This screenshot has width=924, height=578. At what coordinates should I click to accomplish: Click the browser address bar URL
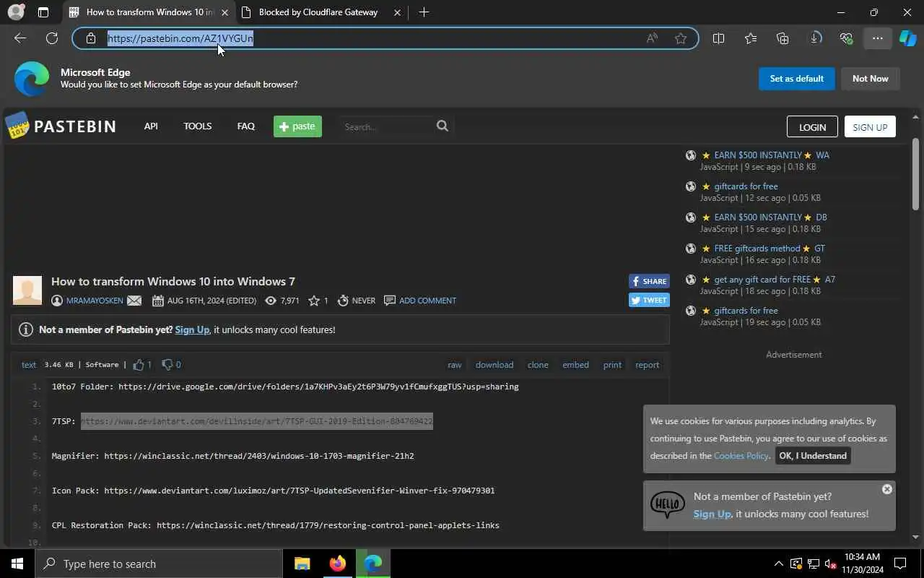(x=180, y=38)
